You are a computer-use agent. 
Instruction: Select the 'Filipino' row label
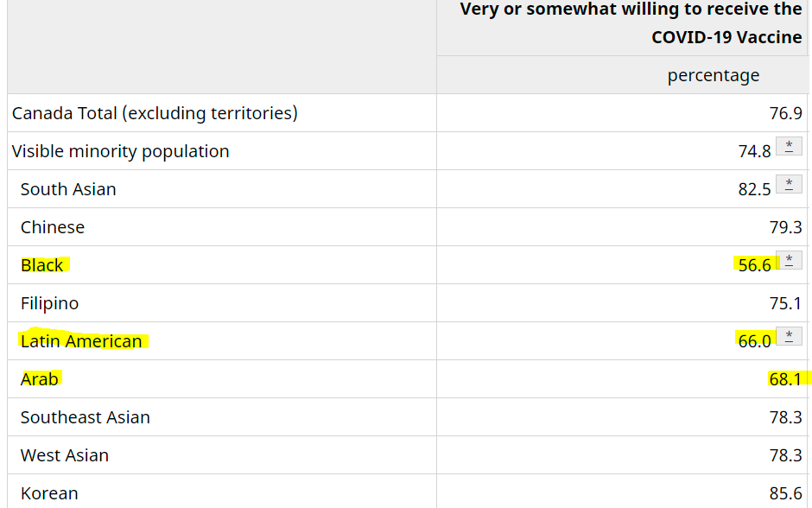[50, 303]
